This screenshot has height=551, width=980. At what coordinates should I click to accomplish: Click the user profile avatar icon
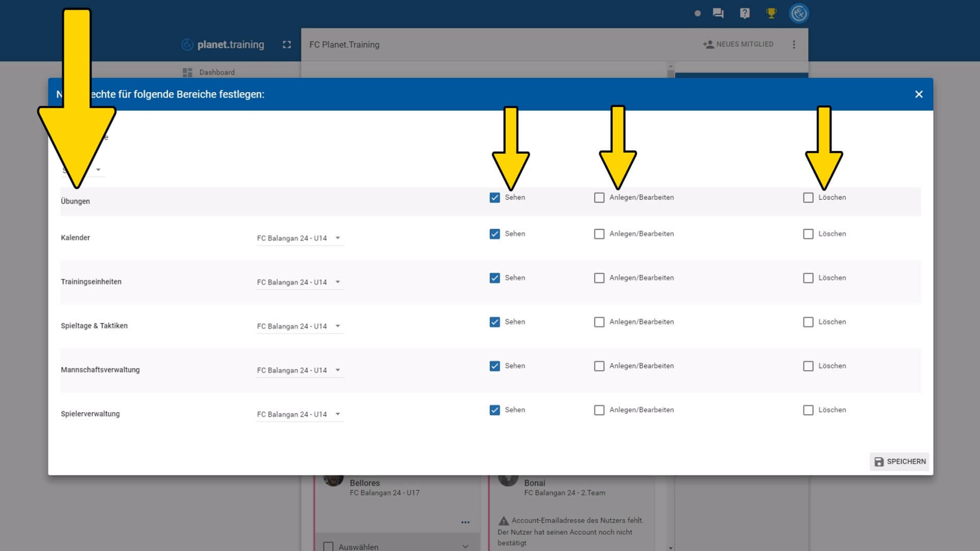[799, 13]
